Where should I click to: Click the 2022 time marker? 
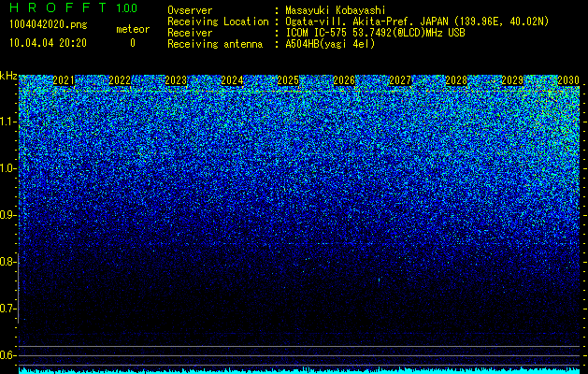coord(120,80)
